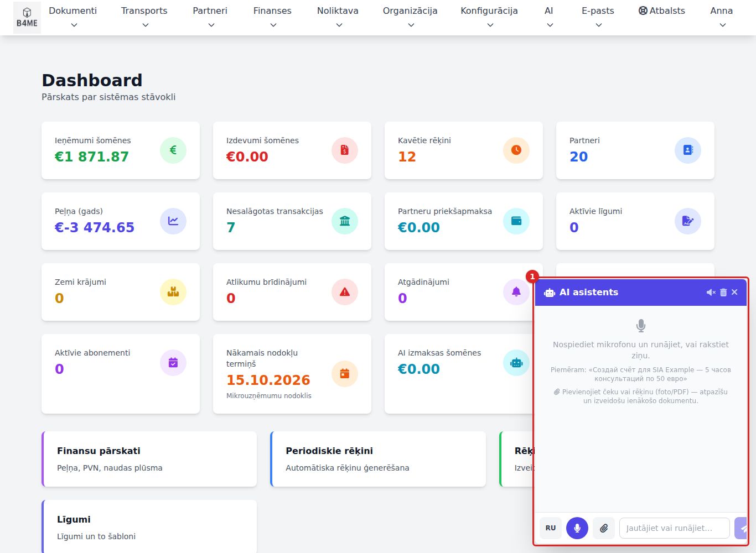Click the bank icon on Nesalāgotas transakcijas card
Image resolution: width=756 pixels, height=553 pixels.
coord(345,221)
